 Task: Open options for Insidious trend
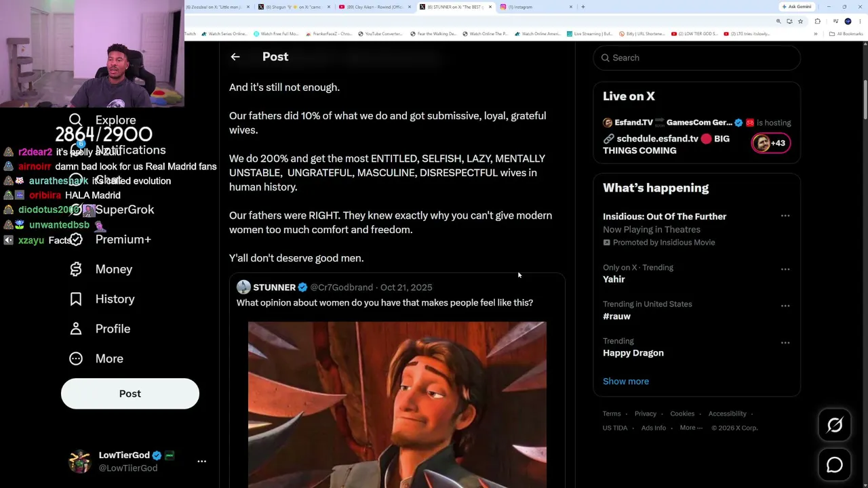click(785, 216)
